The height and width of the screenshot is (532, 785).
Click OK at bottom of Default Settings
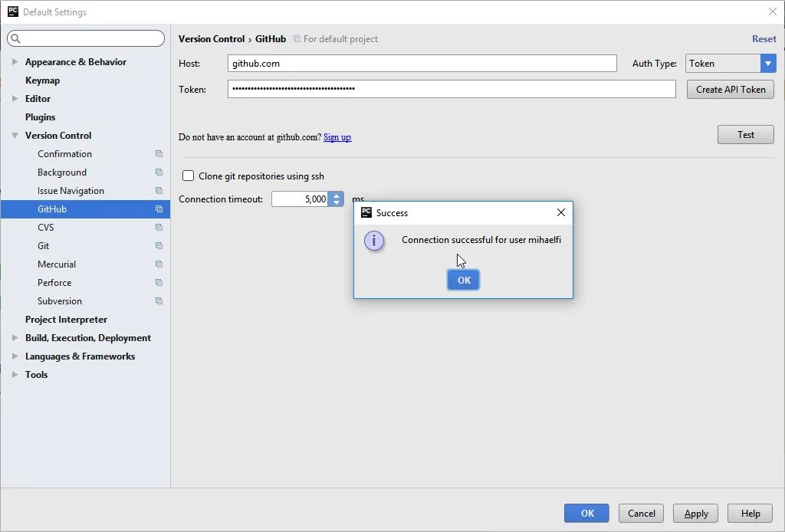[586, 513]
